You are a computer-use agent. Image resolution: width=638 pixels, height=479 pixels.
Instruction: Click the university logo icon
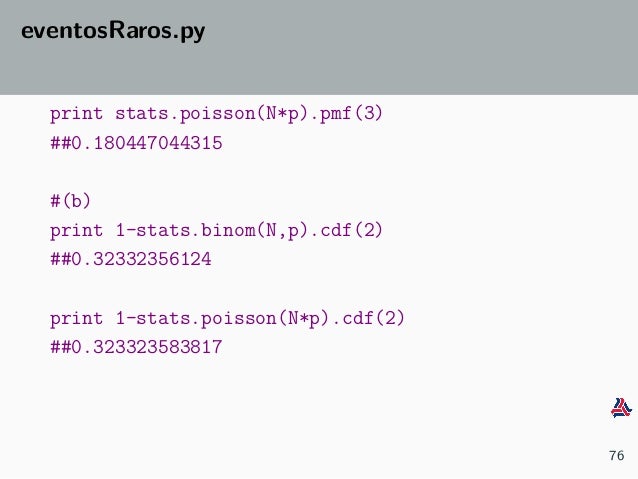tap(621, 408)
